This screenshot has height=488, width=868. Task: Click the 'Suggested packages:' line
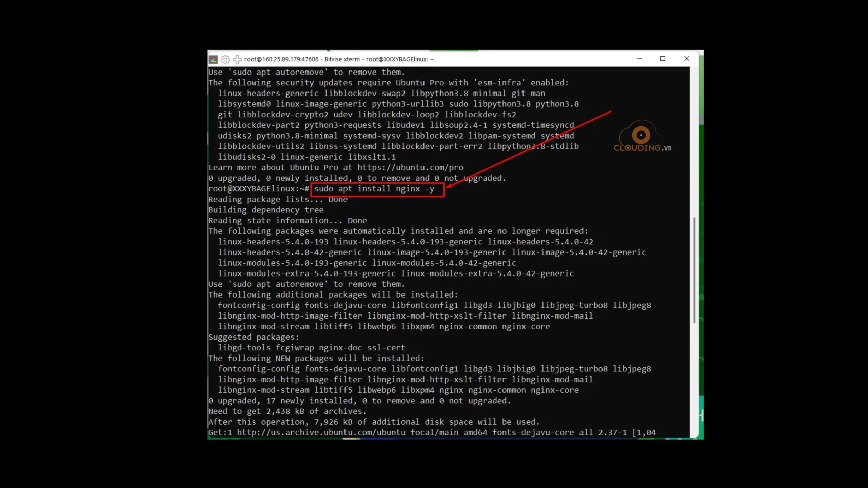pos(254,337)
